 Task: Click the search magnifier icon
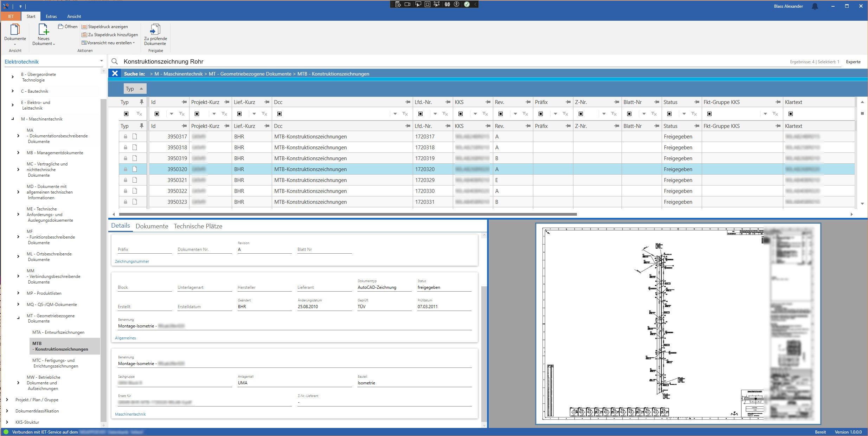(x=115, y=61)
